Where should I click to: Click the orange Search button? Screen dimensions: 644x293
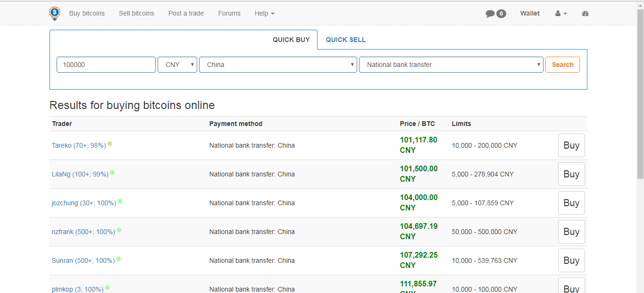click(x=562, y=65)
